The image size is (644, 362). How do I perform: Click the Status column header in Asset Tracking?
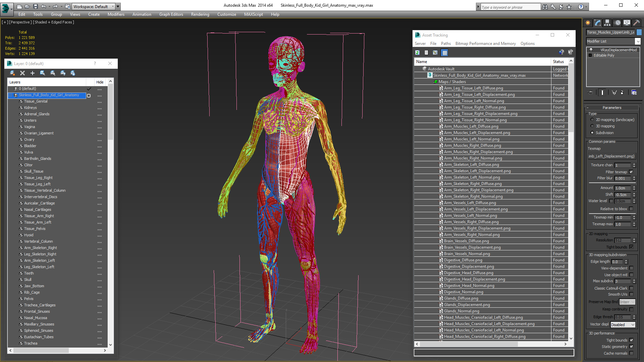point(560,62)
